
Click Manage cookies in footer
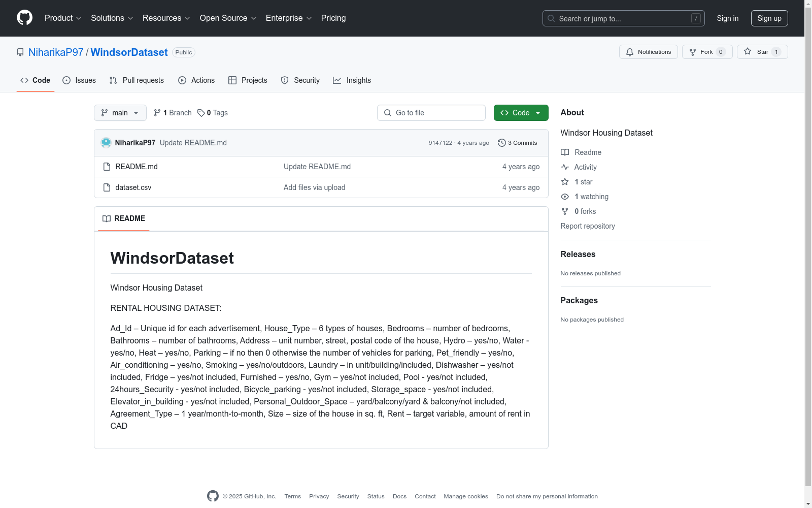466,496
